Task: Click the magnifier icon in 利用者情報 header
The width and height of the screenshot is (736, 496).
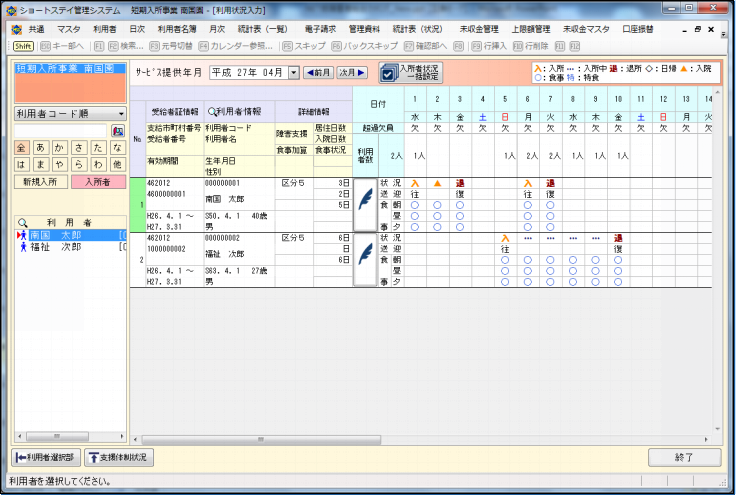Action: pos(212,112)
